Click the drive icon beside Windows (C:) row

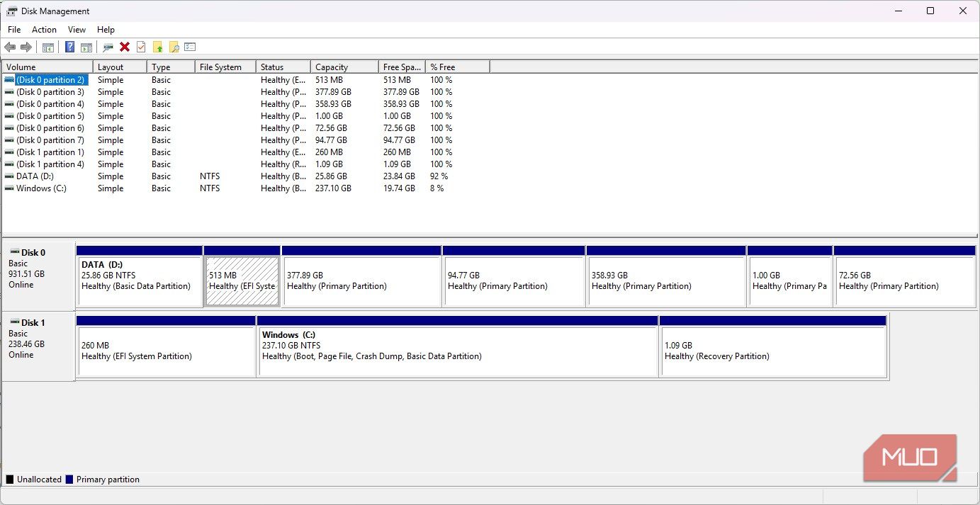[x=9, y=188]
